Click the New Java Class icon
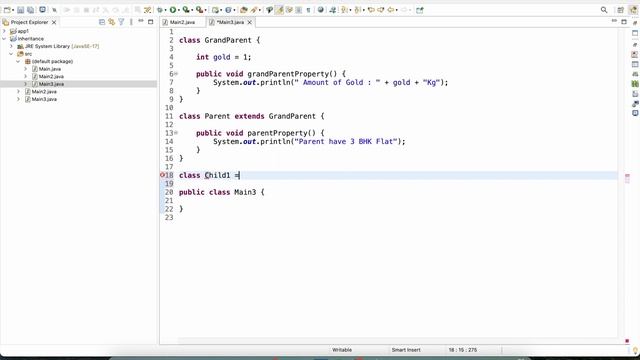This screenshot has width=640, height=360. (x=228, y=10)
